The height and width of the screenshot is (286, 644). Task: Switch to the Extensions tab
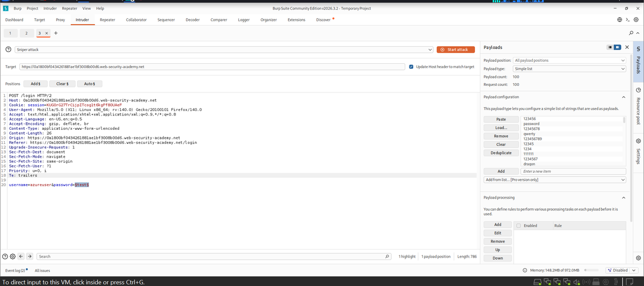pyautogui.click(x=297, y=20)
